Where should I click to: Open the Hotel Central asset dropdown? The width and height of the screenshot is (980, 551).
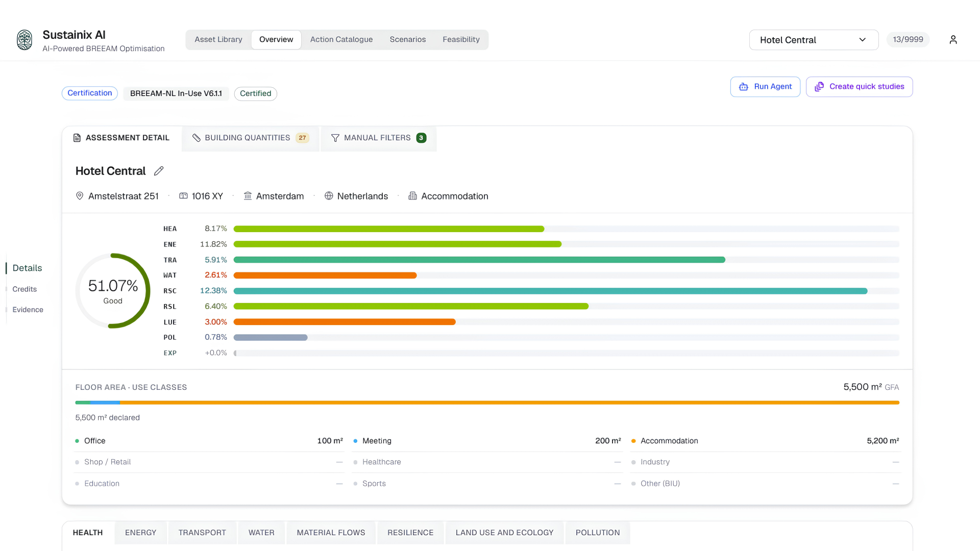814,40
